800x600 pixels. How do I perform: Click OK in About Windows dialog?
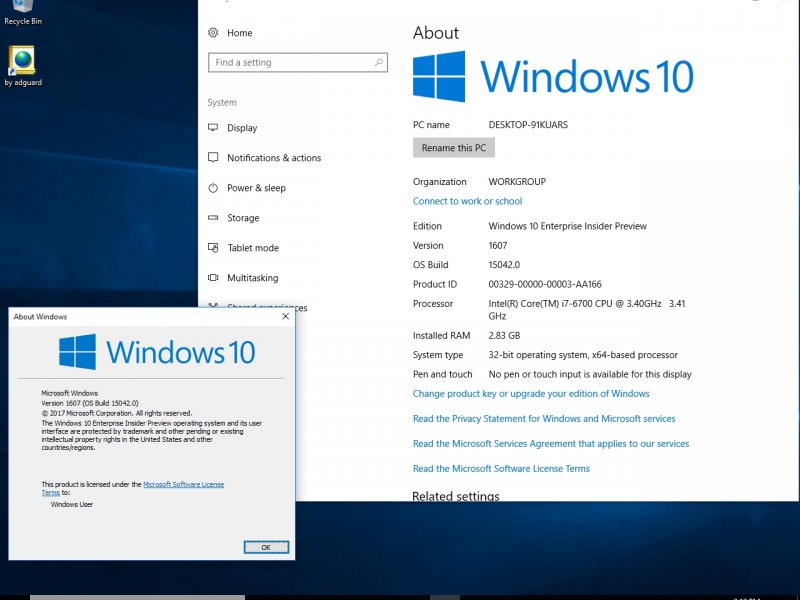(266, 547)
